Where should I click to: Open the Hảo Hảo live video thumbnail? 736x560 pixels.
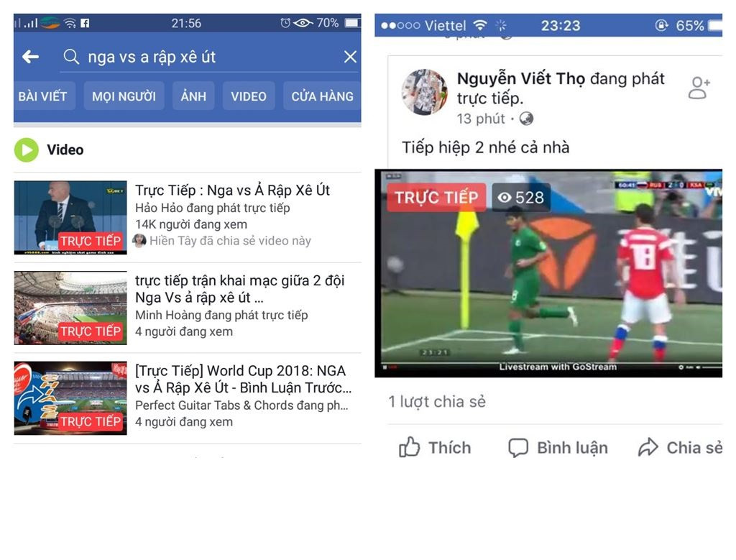[x=70, y=217]
